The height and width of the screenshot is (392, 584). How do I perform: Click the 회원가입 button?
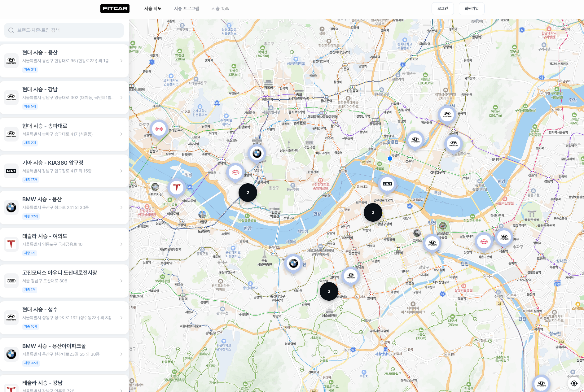[472, 9]
